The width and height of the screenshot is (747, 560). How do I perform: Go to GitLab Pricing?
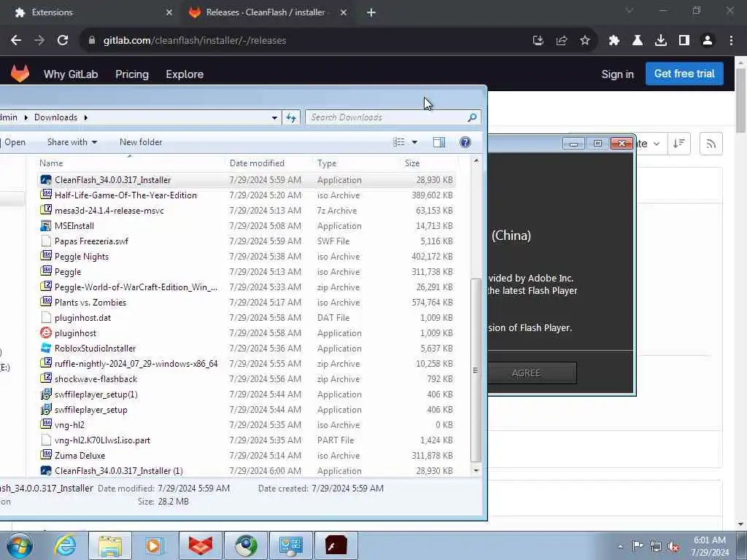(132, 74)
